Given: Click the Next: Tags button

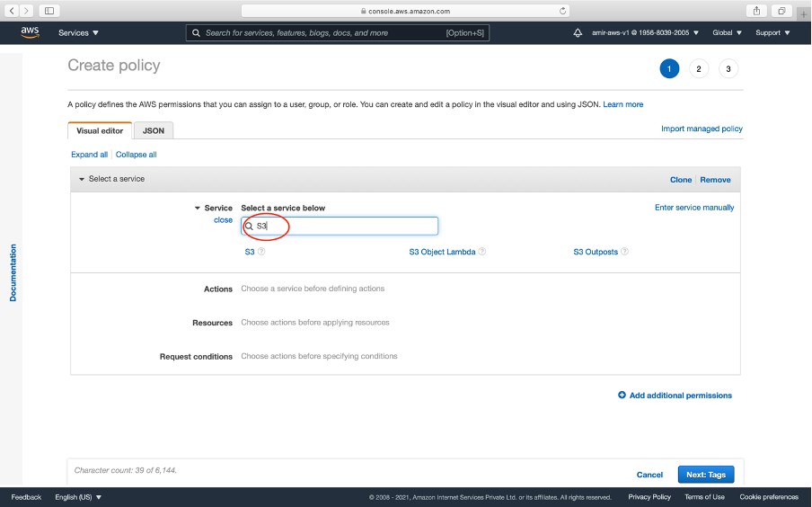Looking at the screenshot, I should [706, 475].
